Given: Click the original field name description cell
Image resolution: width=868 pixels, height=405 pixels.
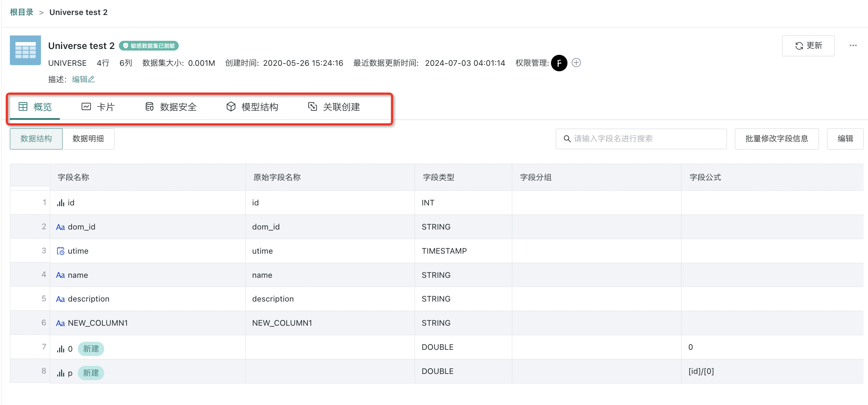Looking at the screenshot, I should (x=330, y=299).
